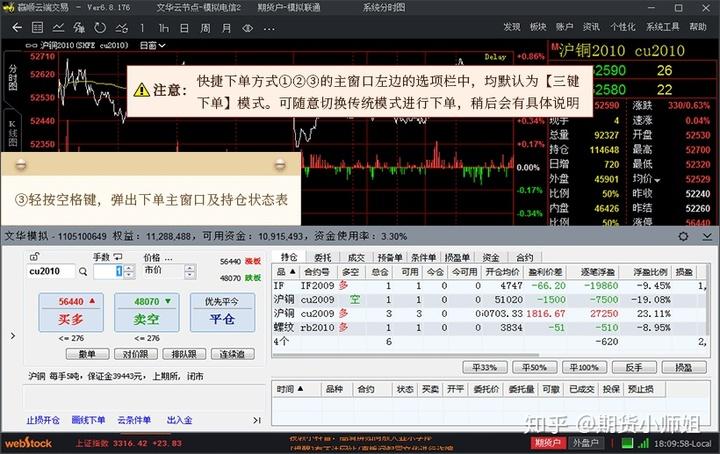The width and height of the screenshot is (720, 454).
Task: Click the 卖空 sell short button
Action: pyautogui.click(x=146, y=313)
